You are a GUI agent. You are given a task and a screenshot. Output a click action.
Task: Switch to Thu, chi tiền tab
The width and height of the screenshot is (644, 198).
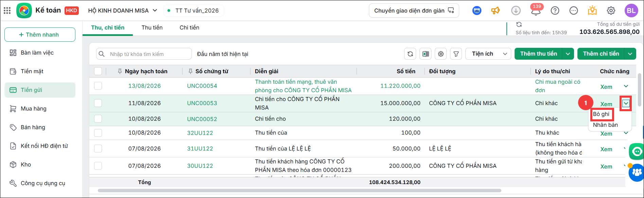(108, 28)
